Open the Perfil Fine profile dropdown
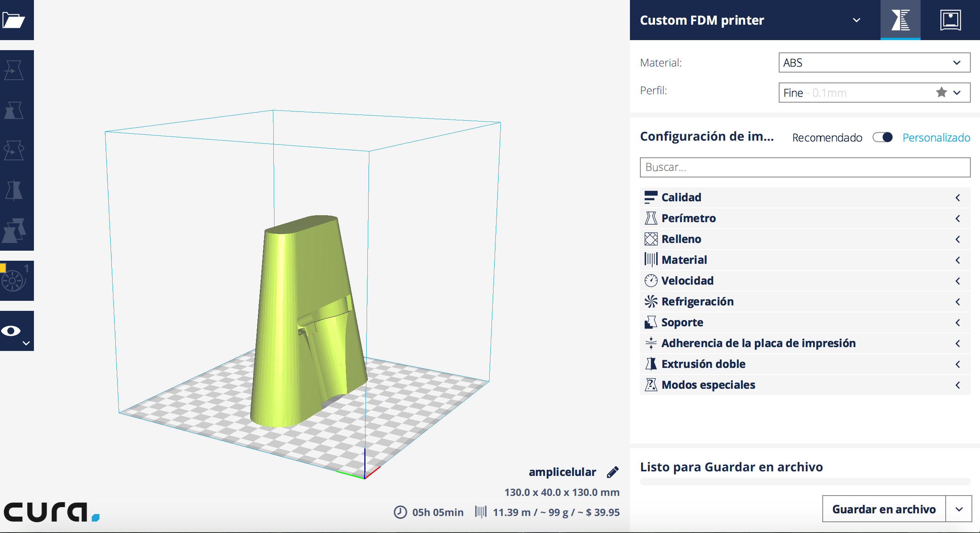The width and height of the screenshot is (980, 533). pos(874,93)
